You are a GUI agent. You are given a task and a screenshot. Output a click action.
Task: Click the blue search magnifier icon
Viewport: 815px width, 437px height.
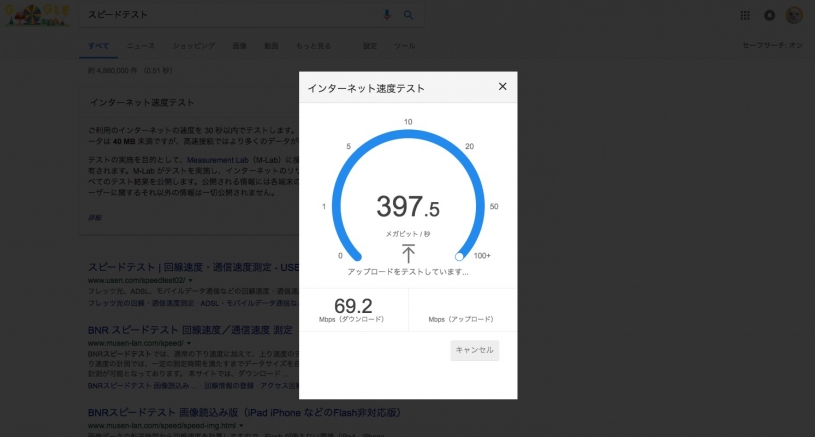(x=409, y=15)
